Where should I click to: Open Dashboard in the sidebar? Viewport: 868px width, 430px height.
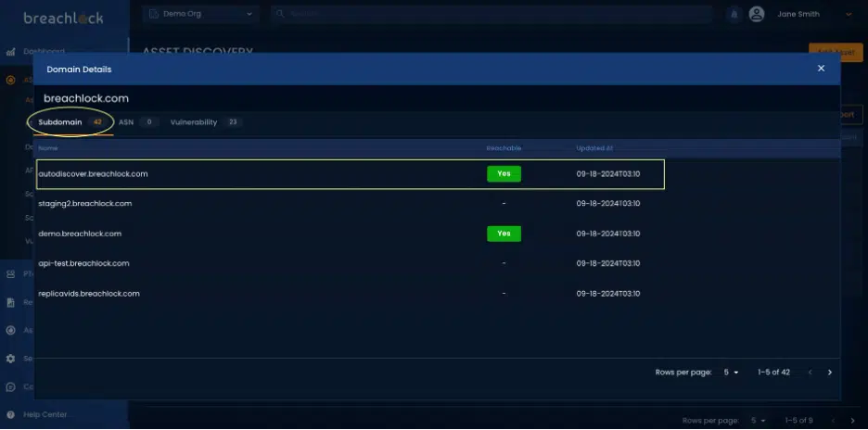pos(44,52)
